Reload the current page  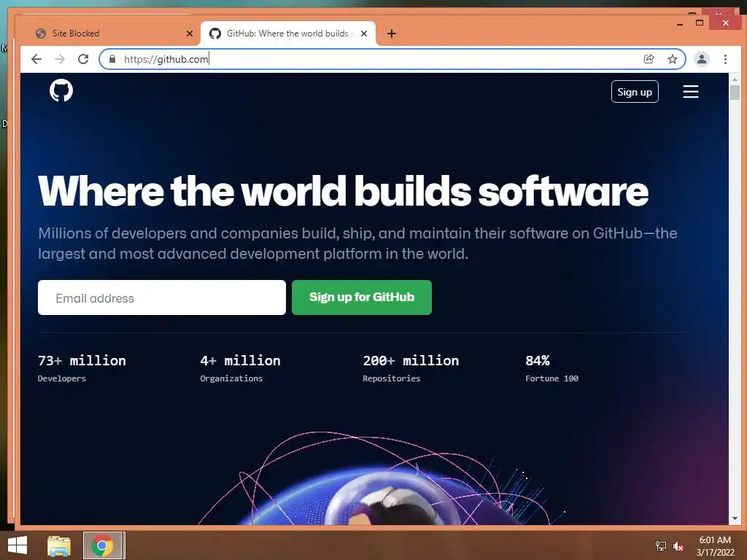pyautogui.click(x=83, y=59)
